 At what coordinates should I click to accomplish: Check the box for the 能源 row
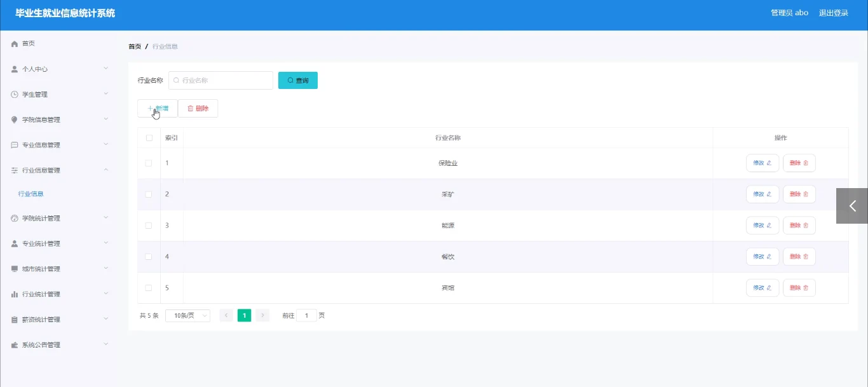tap(149, 226)
